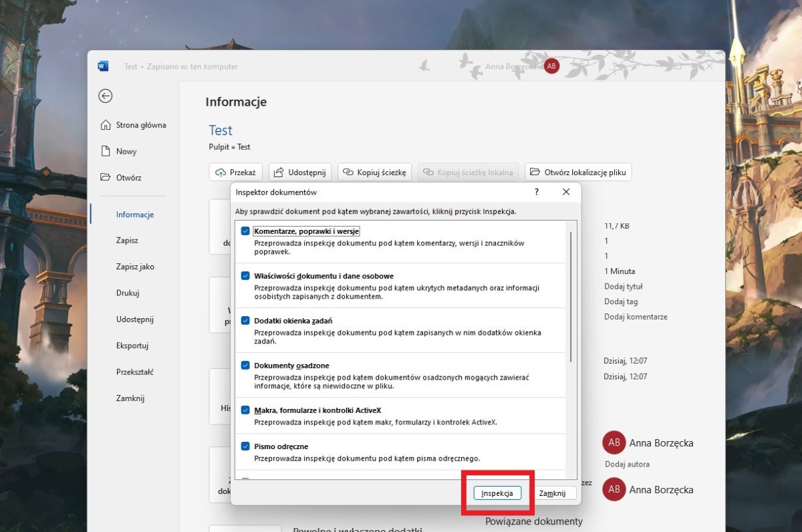Screen dimensions: 802x532
Task: Select Eksportuj in the sidebar
Action: [x=132, y=346]
